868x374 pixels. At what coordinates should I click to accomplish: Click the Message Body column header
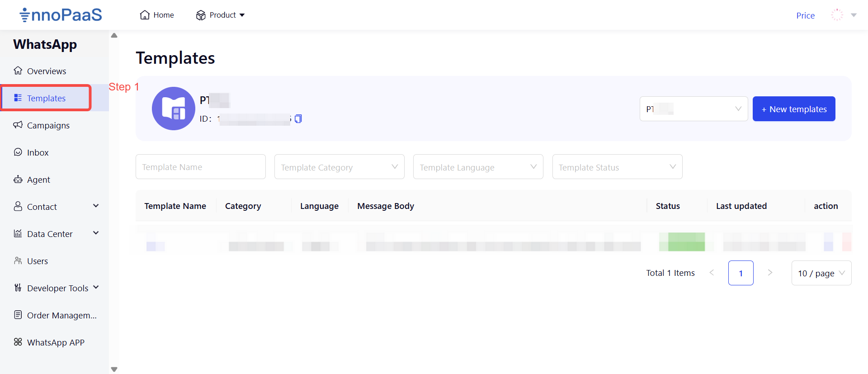[x=386, y=206]
